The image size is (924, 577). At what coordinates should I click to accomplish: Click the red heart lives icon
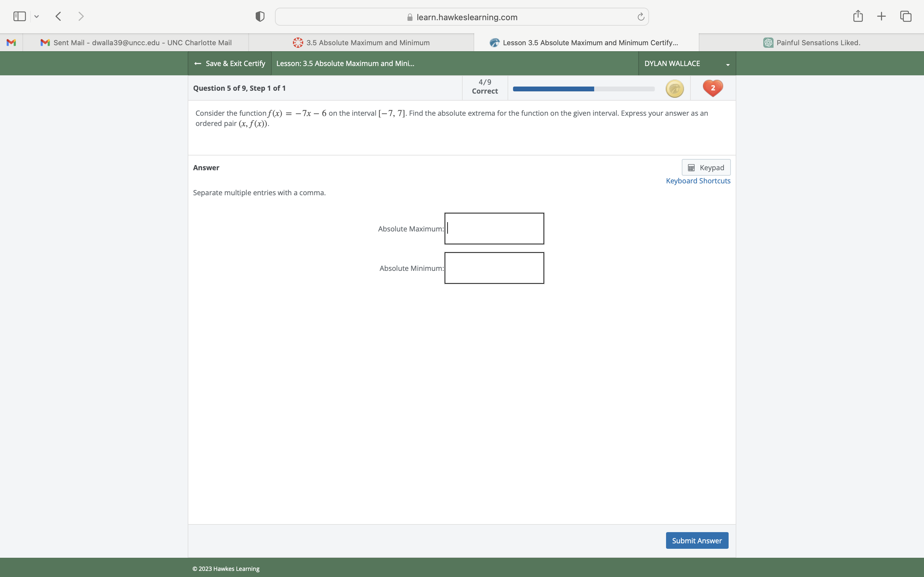(x=713, y=88)
